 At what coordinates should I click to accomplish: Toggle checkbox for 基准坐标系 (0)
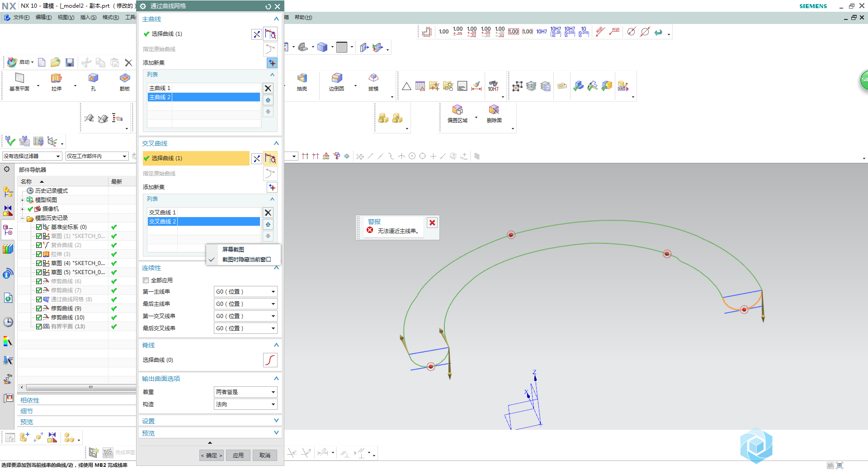click(x=39, y=227)
